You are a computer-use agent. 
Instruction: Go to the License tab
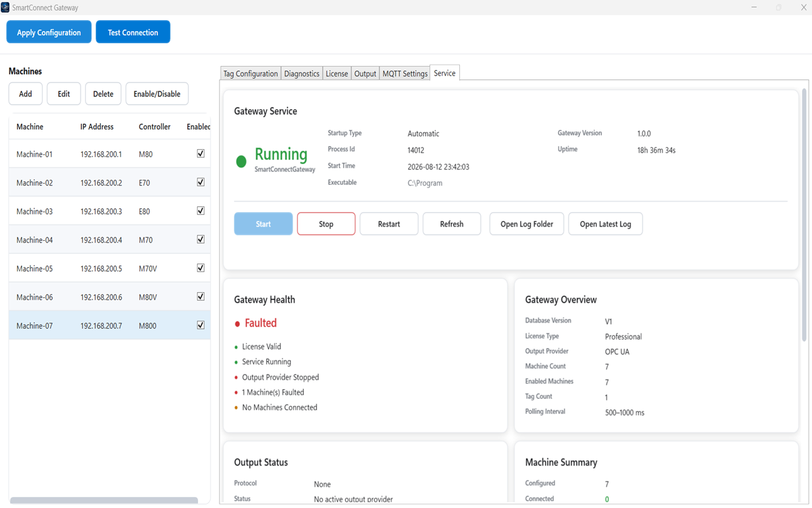pyautogui.click(x=337, y=74)
